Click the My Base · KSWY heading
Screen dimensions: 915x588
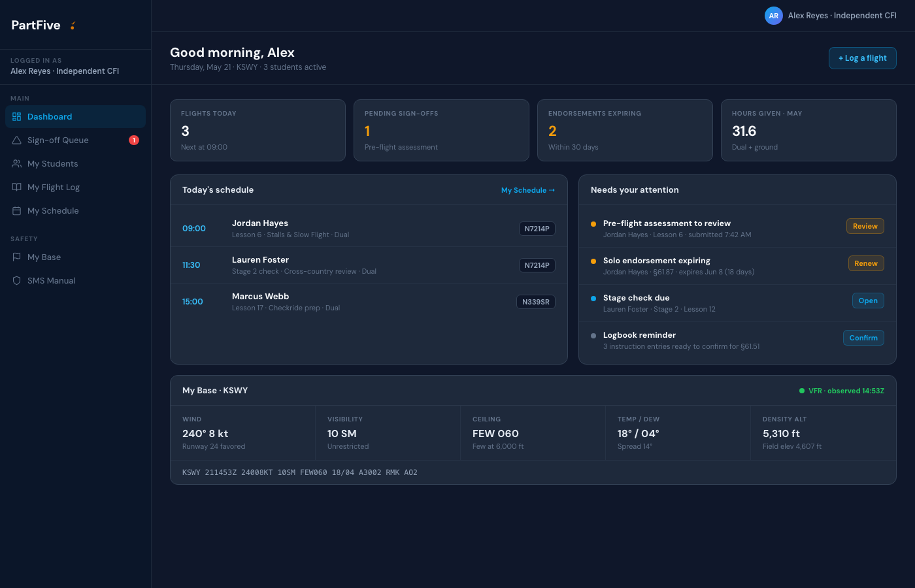coord(215,391)
